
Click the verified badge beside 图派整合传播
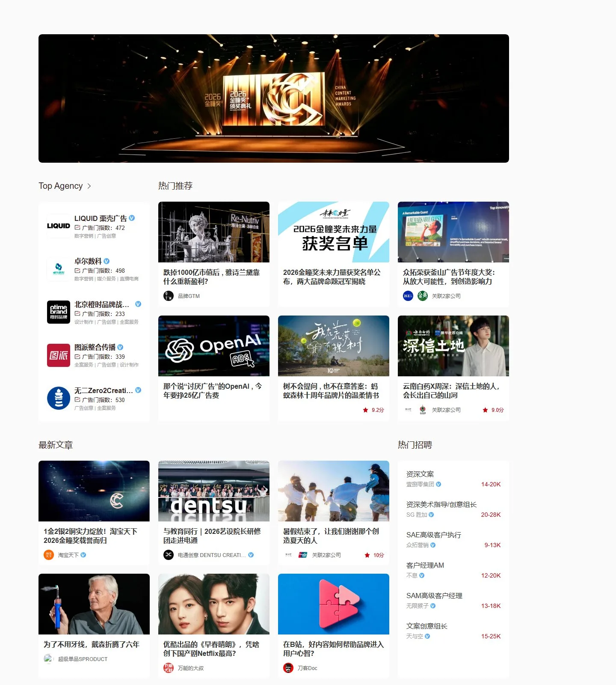pos(120,347)
